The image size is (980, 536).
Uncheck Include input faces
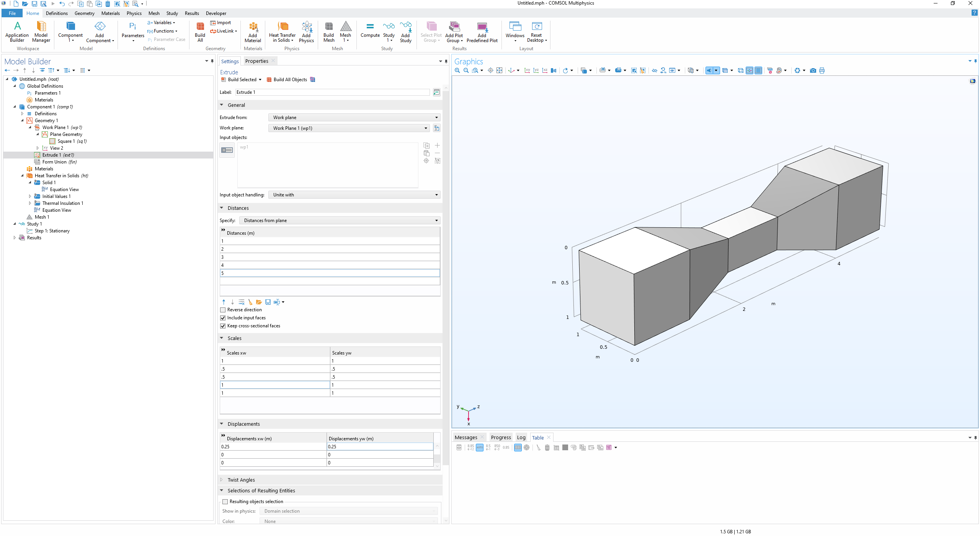click(223, 318)
